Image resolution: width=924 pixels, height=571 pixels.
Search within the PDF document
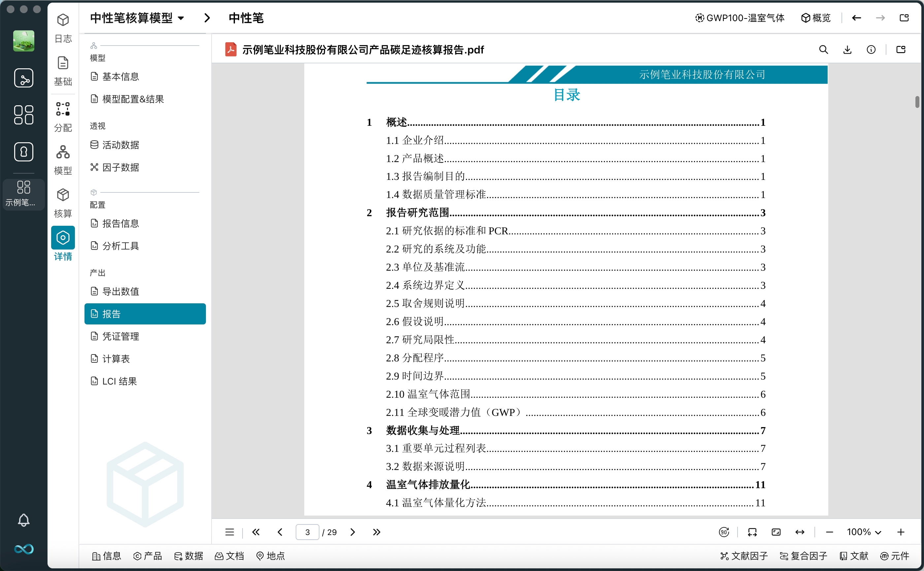tap(824, 50)
